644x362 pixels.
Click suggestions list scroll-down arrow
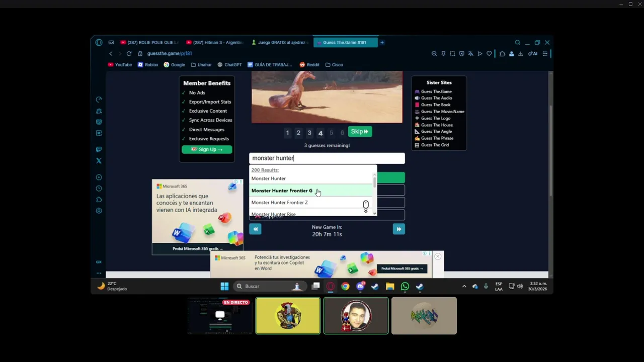click(375, 213)
